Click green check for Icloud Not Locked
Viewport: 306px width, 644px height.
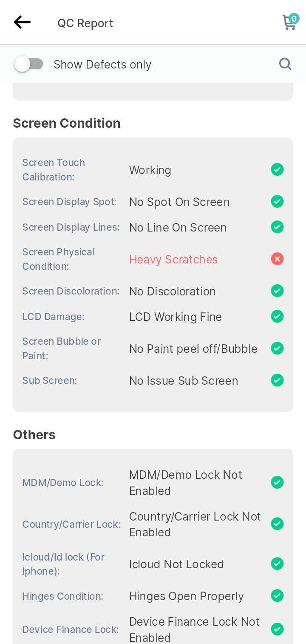click(x=277, y=564)
